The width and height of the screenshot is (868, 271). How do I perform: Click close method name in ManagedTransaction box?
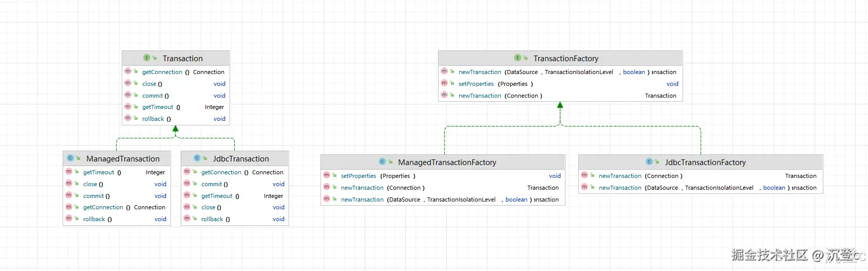coord(90,184)
